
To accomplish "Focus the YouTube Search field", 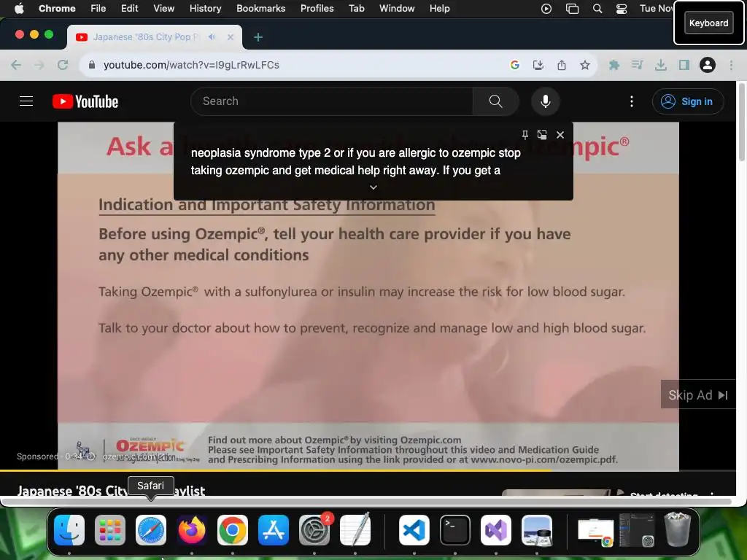I will (332, 101).
